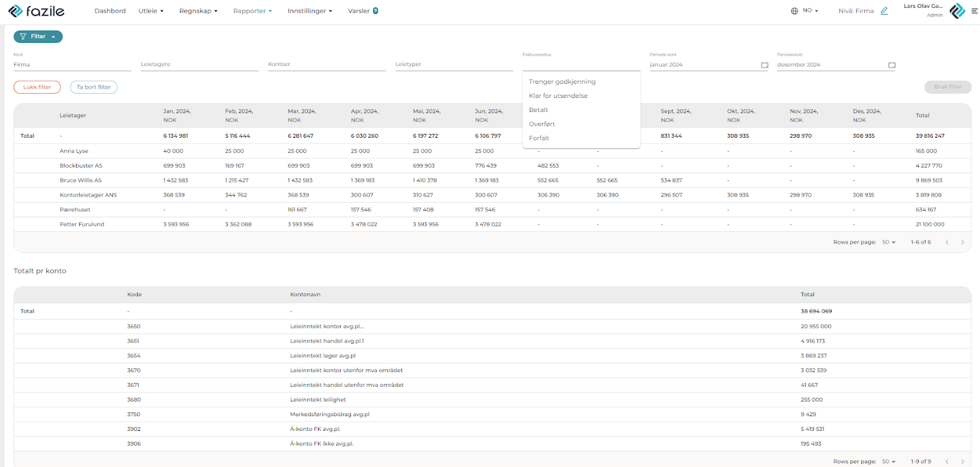This screenshot has width=980, height=467.
Task: Click the Total column header in tenant table
Action: [922, 115]
